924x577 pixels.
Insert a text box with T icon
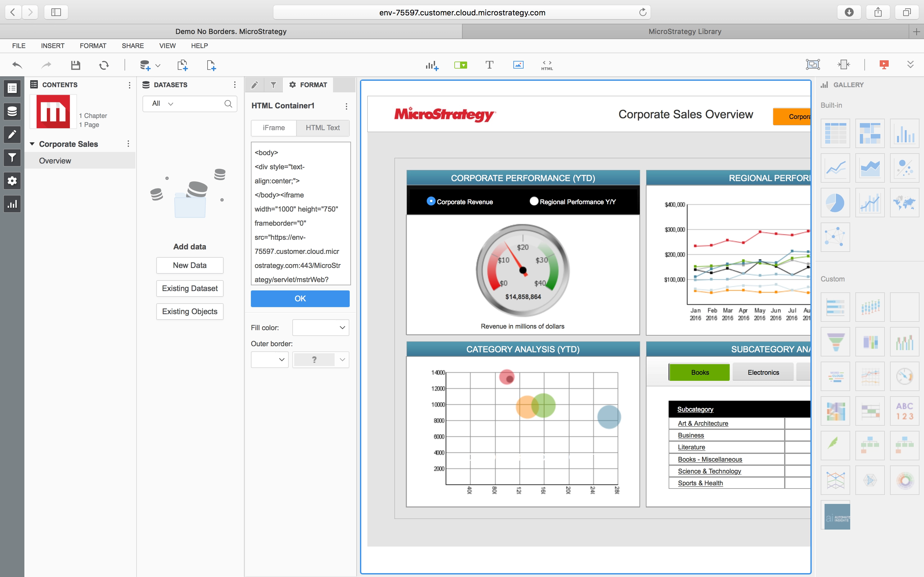tap(489, 65)
